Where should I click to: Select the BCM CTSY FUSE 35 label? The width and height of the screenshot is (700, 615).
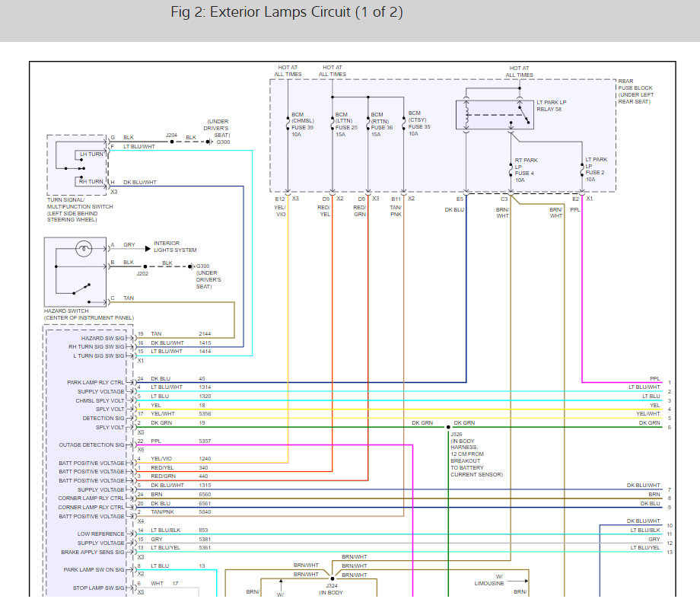[419, 124]
